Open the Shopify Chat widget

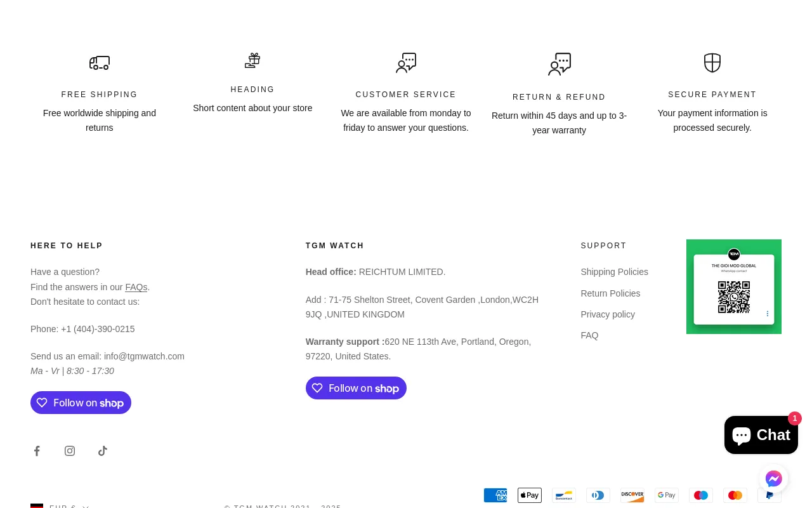(761, 435)
